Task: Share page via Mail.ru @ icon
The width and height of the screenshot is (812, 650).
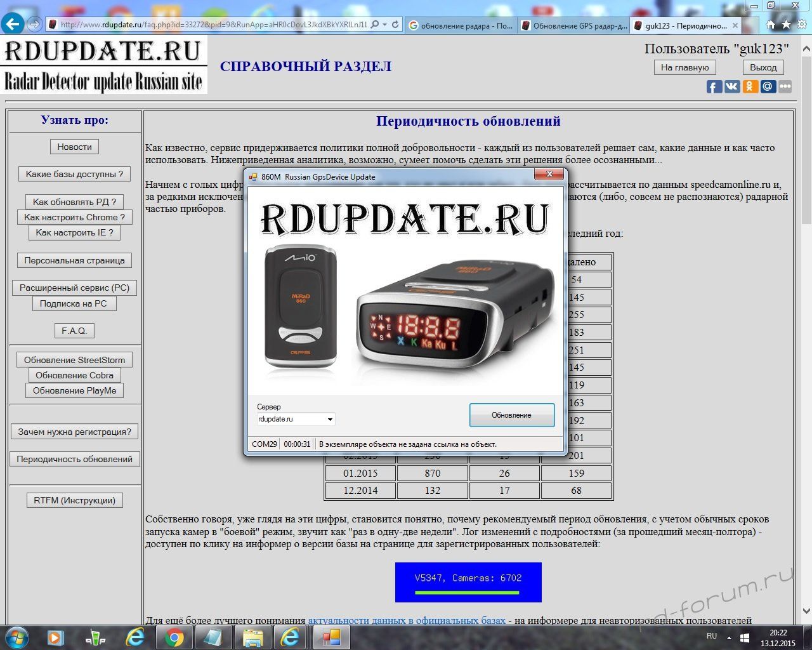Action: 768,86
